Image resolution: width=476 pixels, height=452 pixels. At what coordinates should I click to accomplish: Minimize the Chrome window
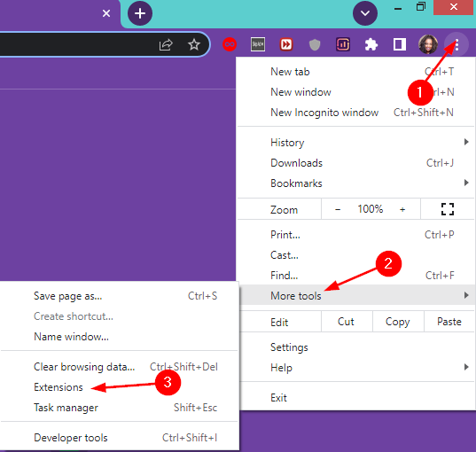398,9
